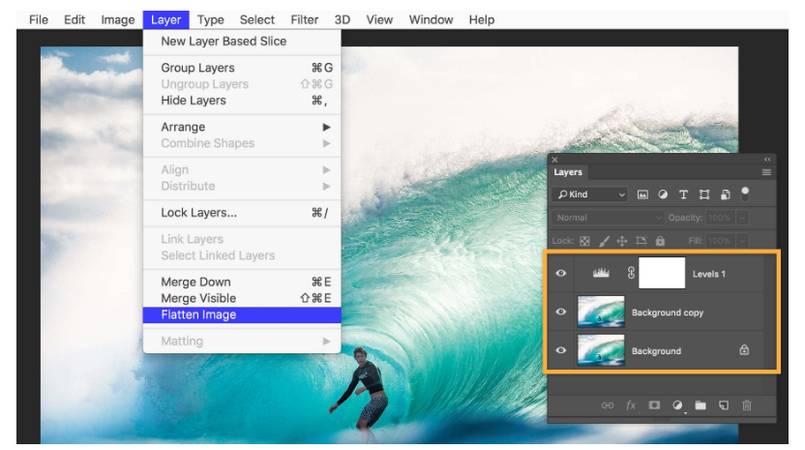805x450 pixels.
Task: Open the Select menu
Action: pos(257,19)
